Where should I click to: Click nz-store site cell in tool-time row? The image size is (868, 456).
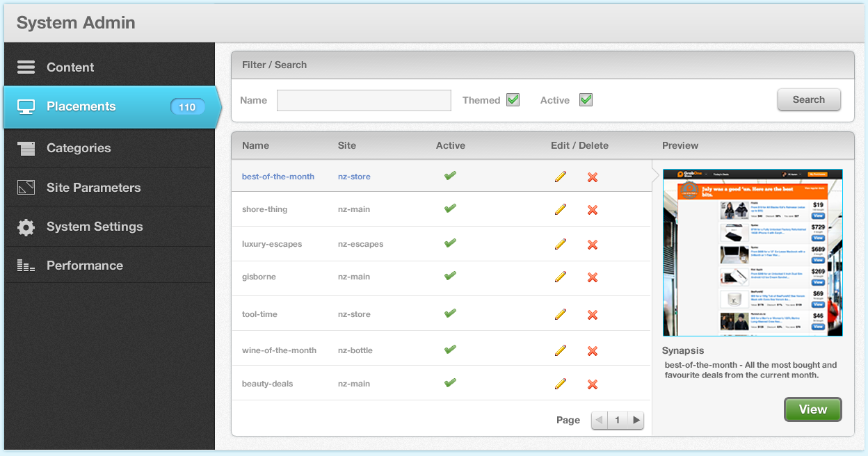pos(354,314)
